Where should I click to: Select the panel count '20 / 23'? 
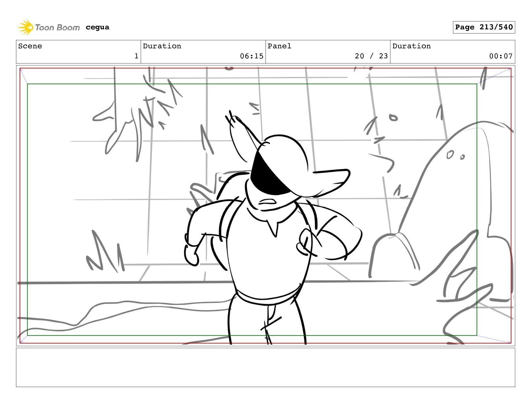(x=371, y=56)
